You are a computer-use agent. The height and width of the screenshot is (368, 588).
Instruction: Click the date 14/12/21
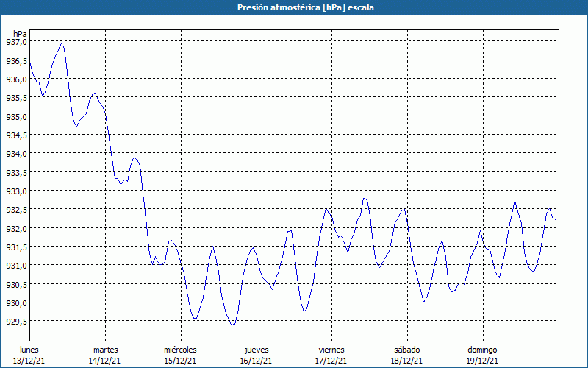pos(104,361)
